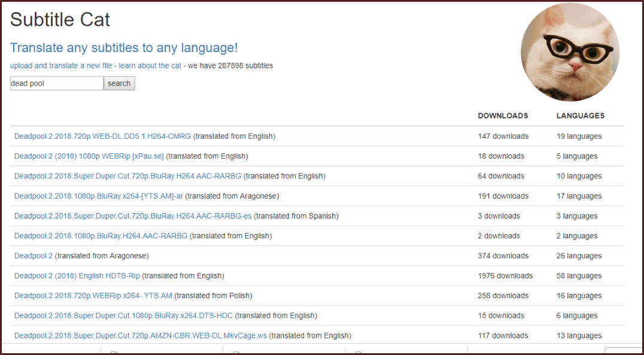
Task: Open Deadpool.2.2018.720p.WEB-DL.DD5.1.H264-CMRG subtitle
Action: click(x=103, y=136)
